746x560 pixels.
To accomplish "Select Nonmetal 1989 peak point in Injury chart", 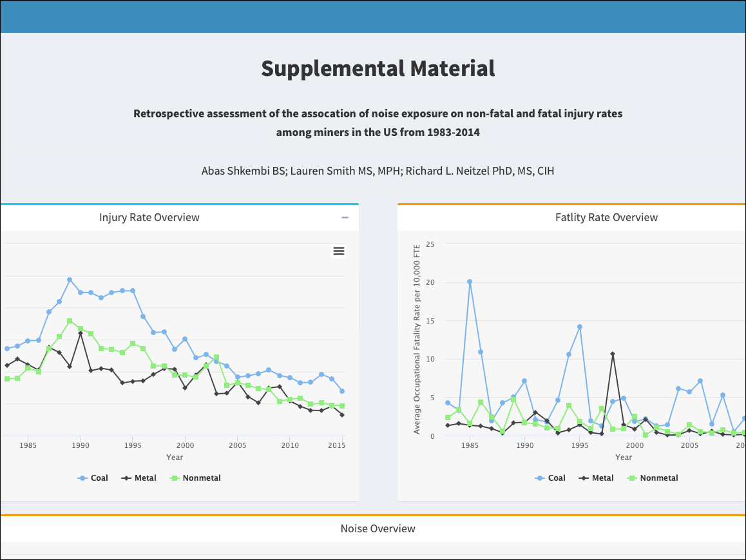I will coord(70,321).
